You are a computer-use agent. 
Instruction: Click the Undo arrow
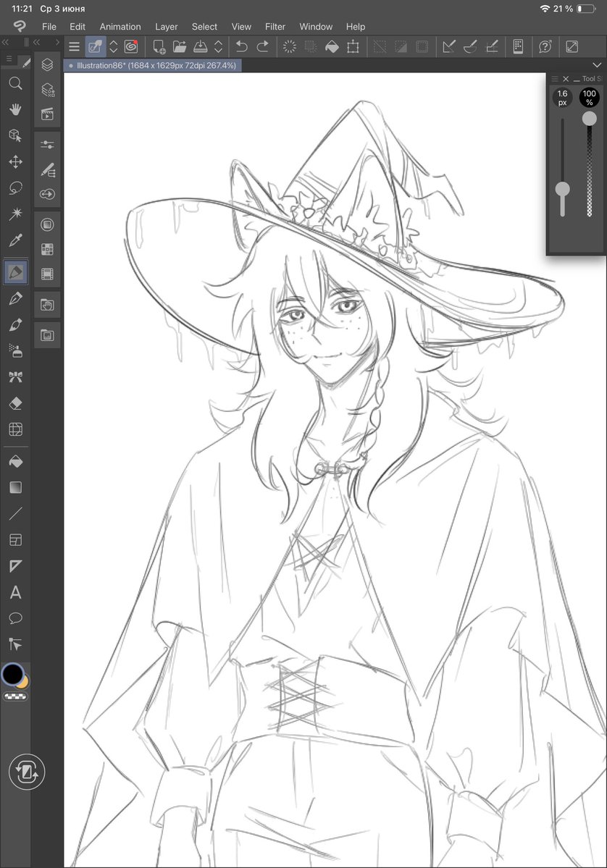tap(241, 46)
